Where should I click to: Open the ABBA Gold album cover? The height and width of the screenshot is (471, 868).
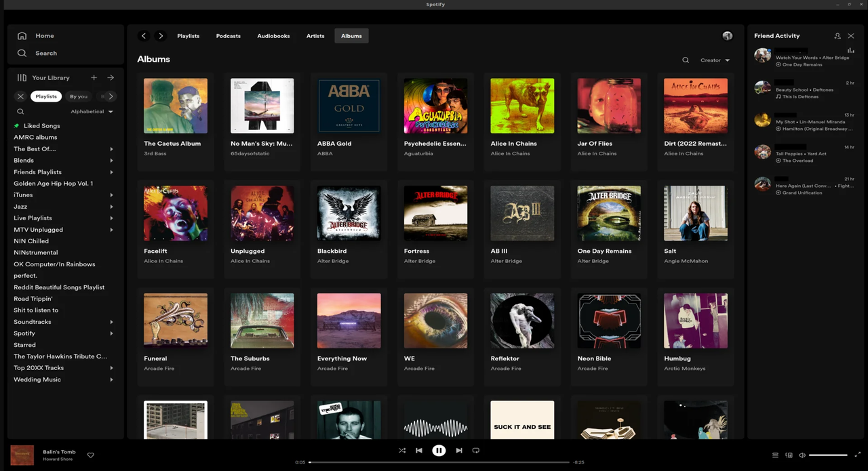pos(349,105)
